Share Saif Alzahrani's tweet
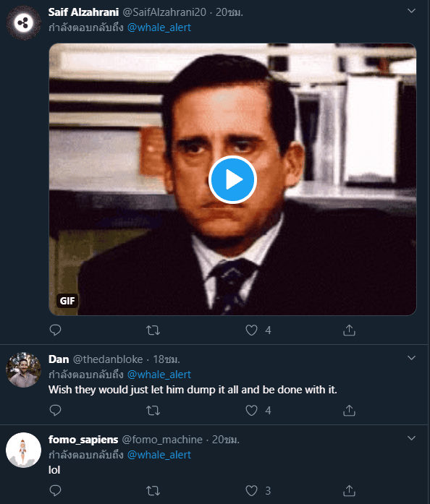The height and width of the screenshot is (504, 430). click(349, 330)
